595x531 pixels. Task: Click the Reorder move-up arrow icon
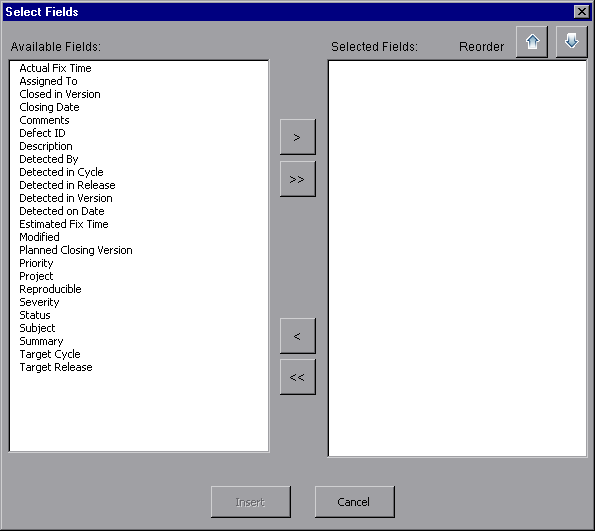pyautogui.click(x=532, y=42)
